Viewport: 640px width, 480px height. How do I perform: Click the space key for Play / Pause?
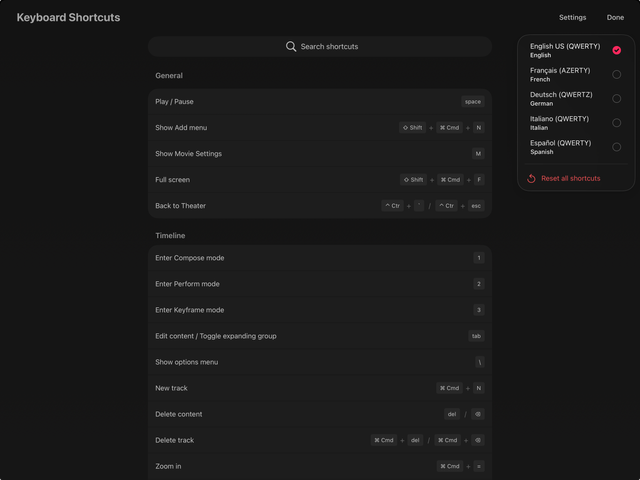click(x=473, y=101)
